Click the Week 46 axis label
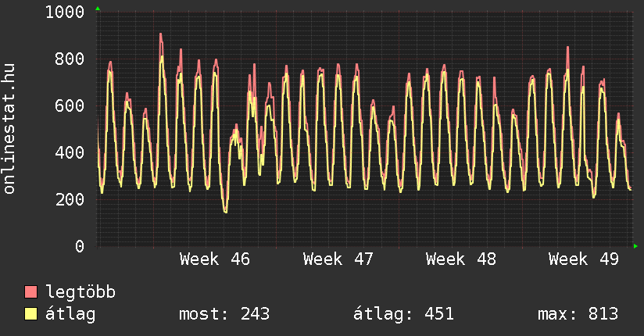Image resolution: width=644 pixels, height=336 pixels. click(215, 259)
